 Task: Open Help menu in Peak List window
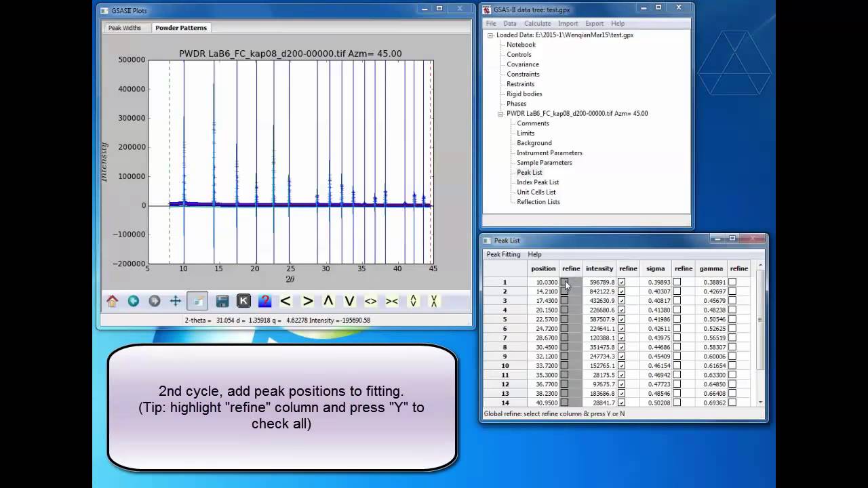[535, 254]
